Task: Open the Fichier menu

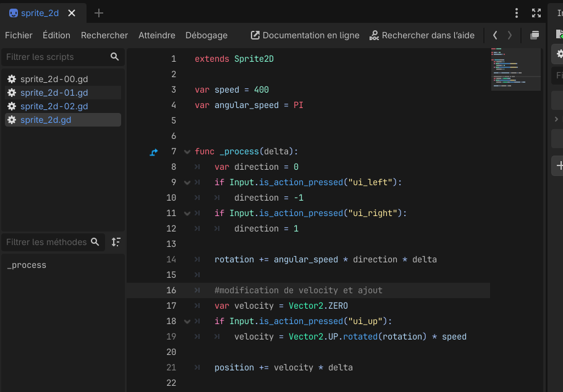Action: click(19, 35)
